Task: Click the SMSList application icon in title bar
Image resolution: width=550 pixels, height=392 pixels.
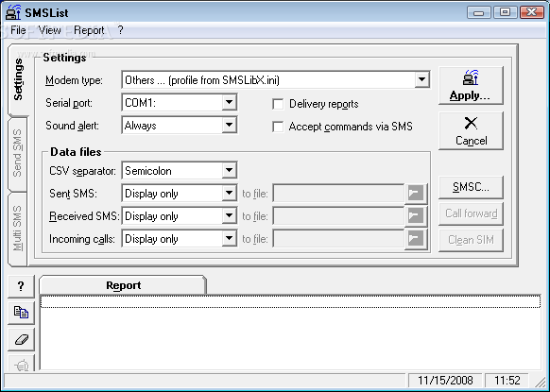Action: [x=13, y=12]
